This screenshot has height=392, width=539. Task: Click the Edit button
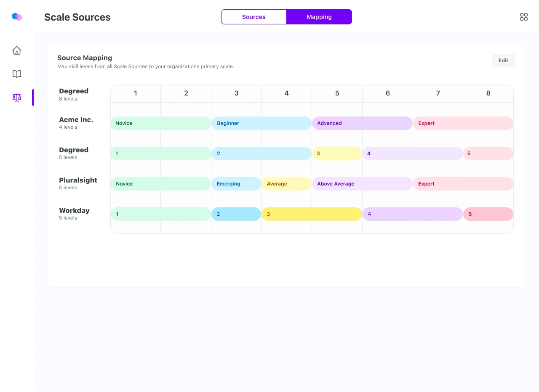(x=503, y=61)
